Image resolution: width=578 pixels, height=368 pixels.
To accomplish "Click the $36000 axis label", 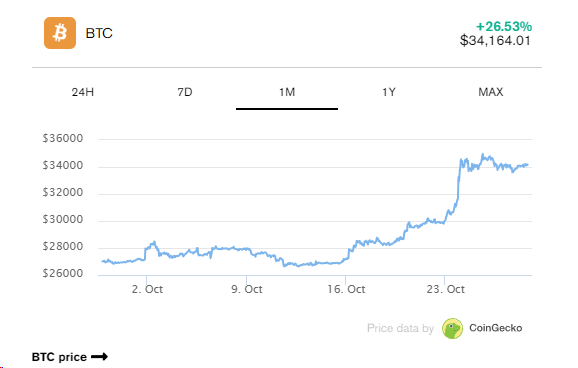I will [63, 138].
